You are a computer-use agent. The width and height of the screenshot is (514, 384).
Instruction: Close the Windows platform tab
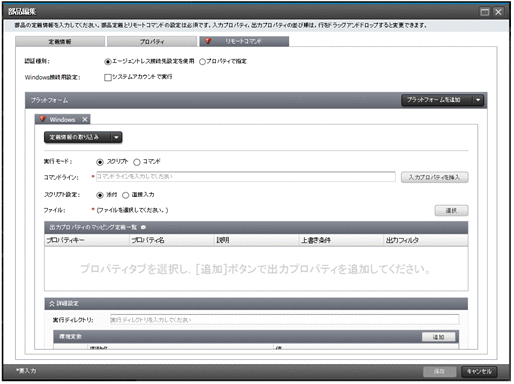[85, 119]
